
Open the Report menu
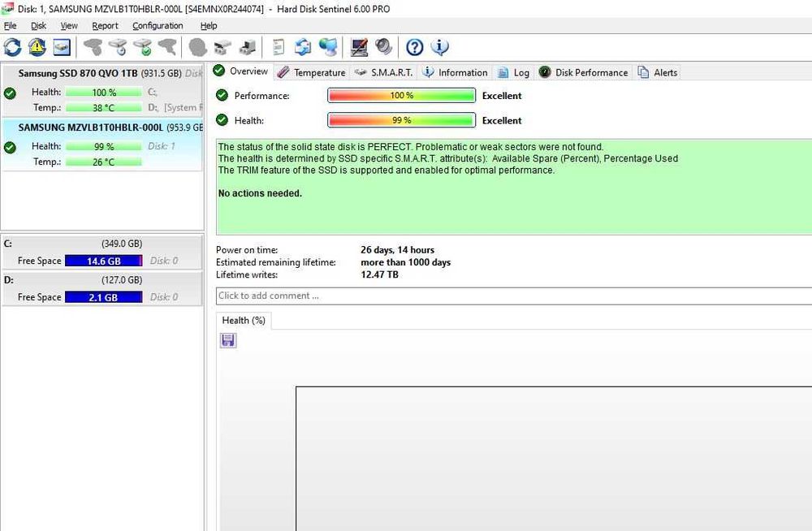pos(105,25)
